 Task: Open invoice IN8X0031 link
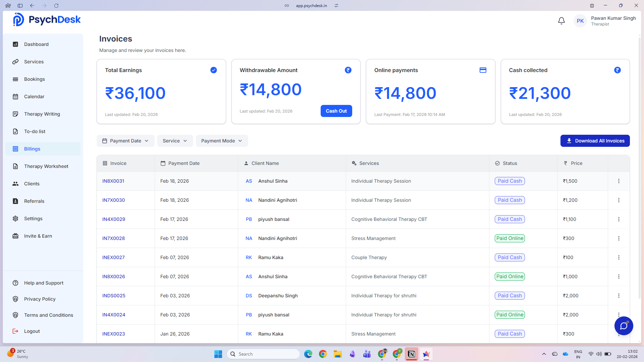[113, 181]
